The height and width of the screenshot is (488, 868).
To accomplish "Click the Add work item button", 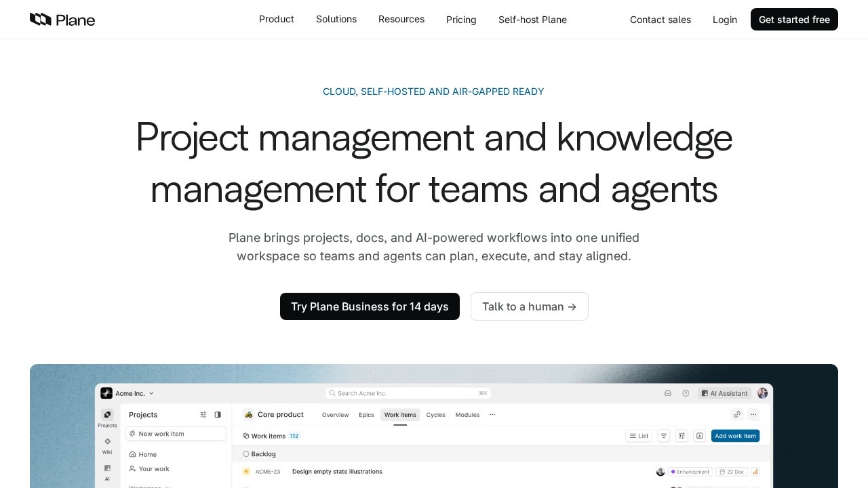I will point(735,436).
